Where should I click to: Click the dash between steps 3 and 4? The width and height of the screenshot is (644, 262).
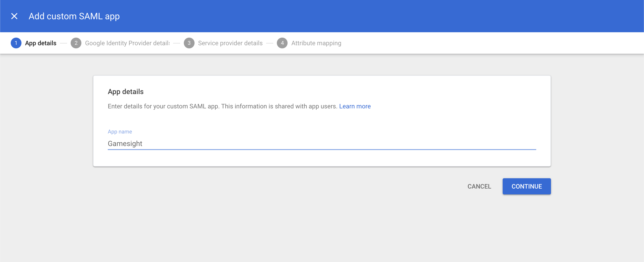click(x=269, y=43)
